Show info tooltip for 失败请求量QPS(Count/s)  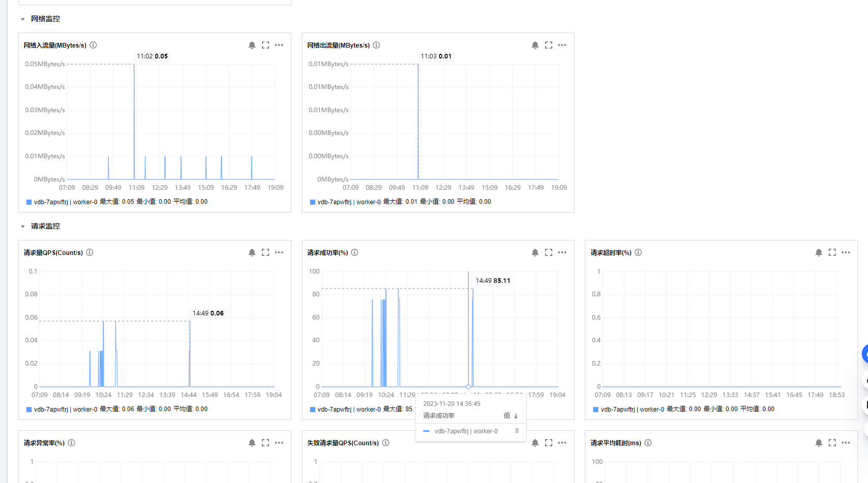click(386, 443)
